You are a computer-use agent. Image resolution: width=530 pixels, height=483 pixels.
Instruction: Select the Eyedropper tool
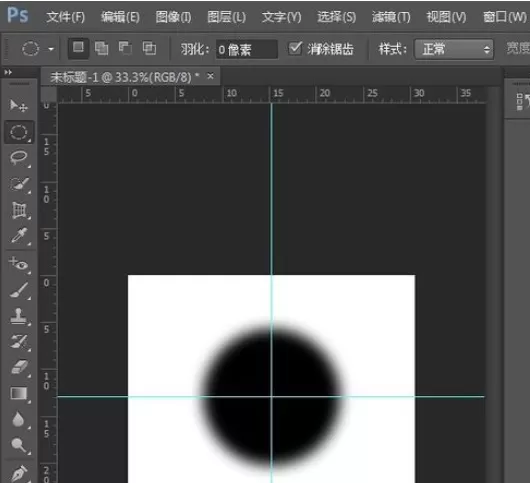pos(19,236)
